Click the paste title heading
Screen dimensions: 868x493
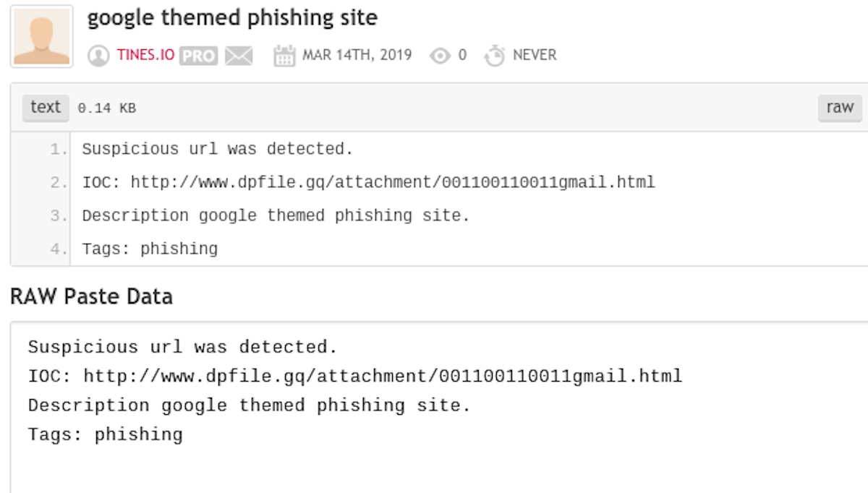(x=232, y=18)
